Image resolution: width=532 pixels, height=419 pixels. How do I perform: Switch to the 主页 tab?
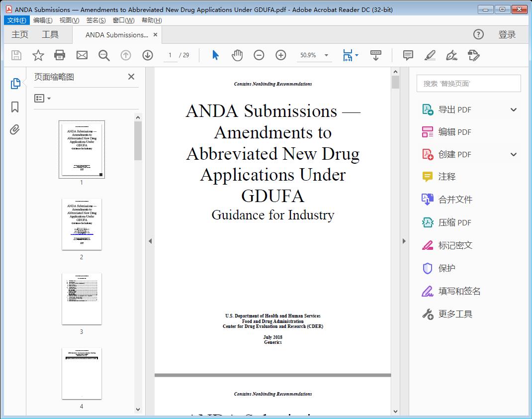pyautogui.click(x=20, y=34)
